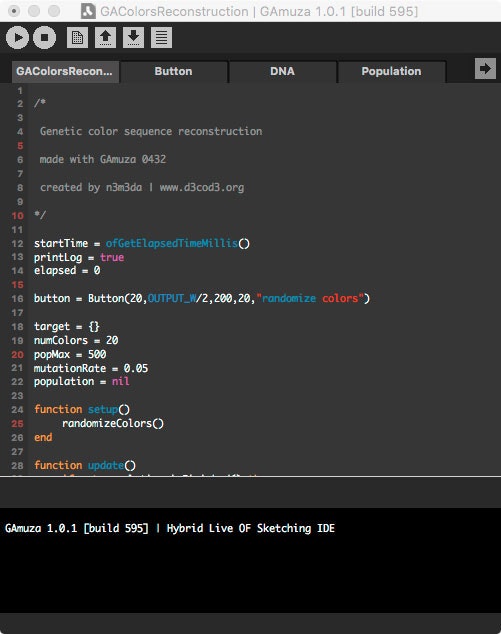Click line number 20 in the gutter
The image size is (501, 634).
pyautogui.click(x=17, y=355)
